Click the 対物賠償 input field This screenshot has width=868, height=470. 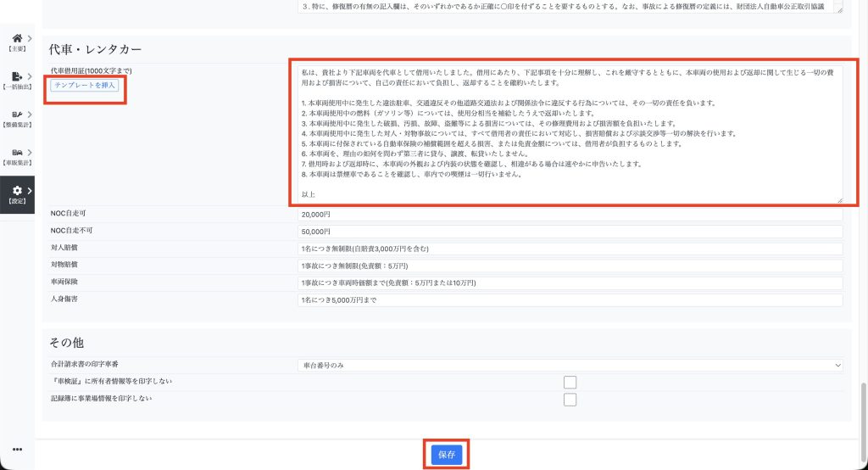coord(570,266)
